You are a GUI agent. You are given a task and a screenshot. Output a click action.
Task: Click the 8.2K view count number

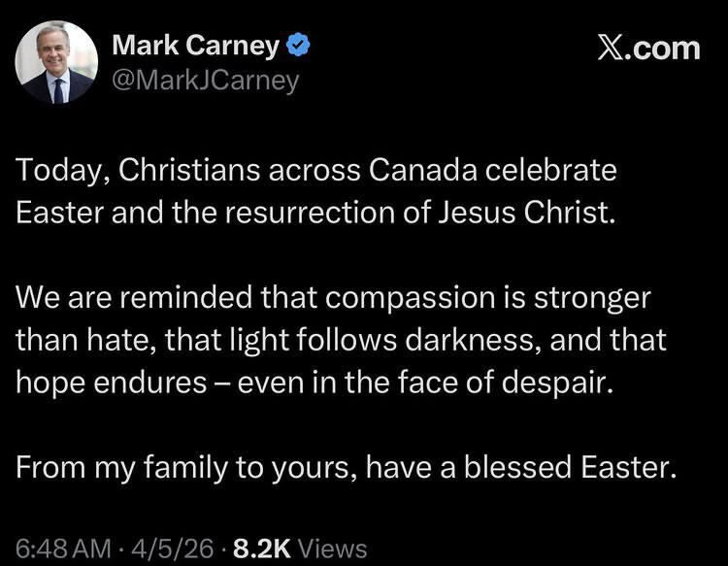click(260, 548)
